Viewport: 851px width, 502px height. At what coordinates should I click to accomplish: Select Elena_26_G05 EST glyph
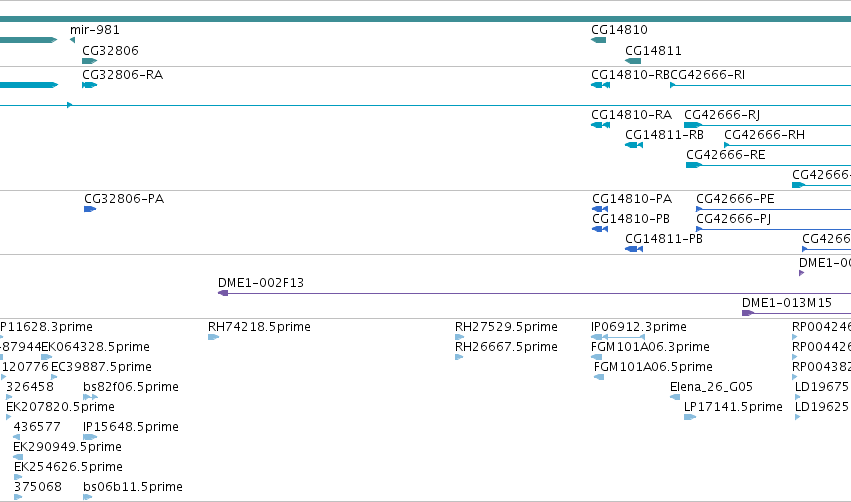675,397
